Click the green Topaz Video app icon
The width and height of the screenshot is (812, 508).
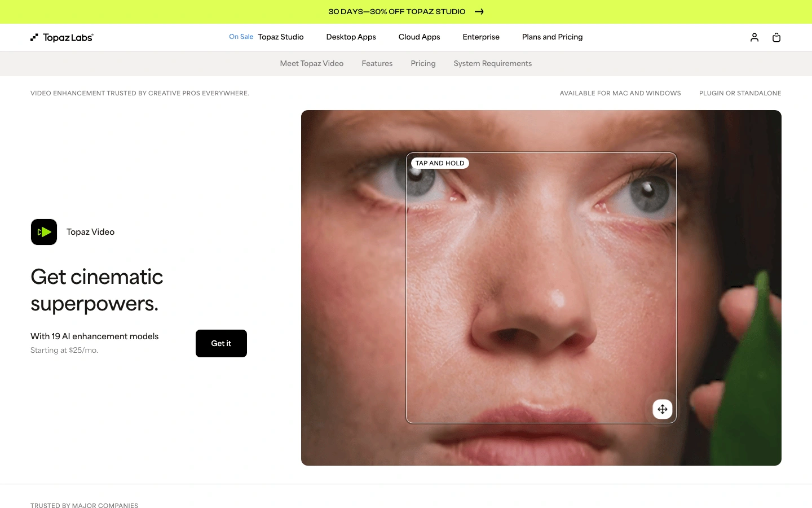click(44, 232)
